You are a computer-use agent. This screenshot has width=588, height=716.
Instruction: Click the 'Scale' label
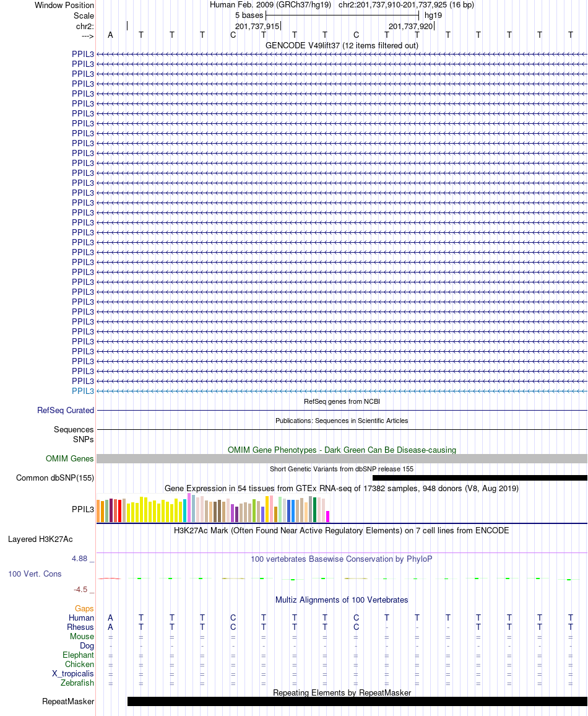pyautogui.click(x=84, y=16)
